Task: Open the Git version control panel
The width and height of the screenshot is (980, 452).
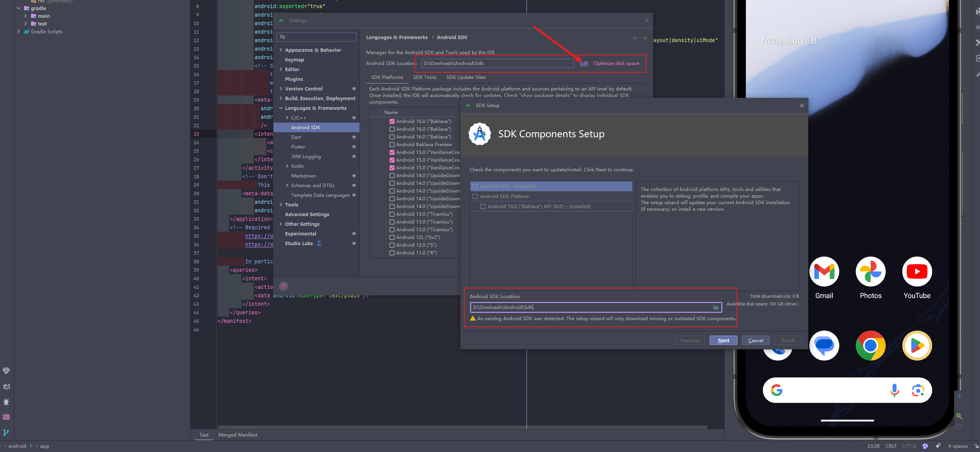Action: (6, 433)
